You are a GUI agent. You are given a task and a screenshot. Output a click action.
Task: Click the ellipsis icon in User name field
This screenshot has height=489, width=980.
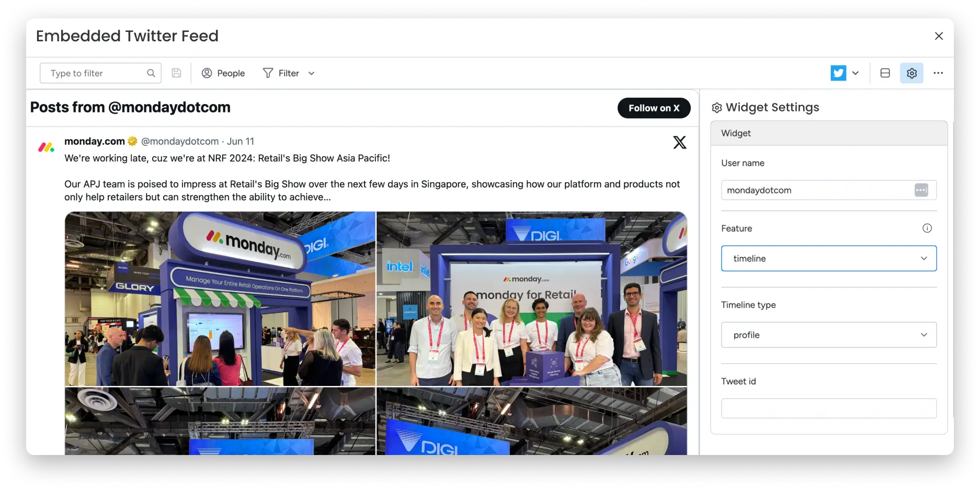(x=921, y=190)
